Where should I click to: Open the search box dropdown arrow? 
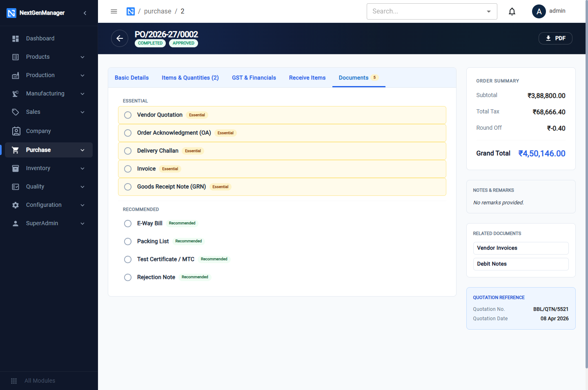489,11
